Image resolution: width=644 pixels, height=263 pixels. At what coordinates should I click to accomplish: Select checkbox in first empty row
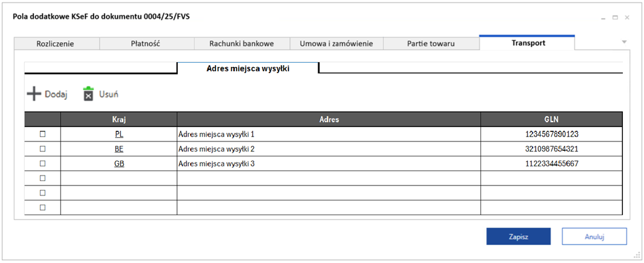[43, 178]
